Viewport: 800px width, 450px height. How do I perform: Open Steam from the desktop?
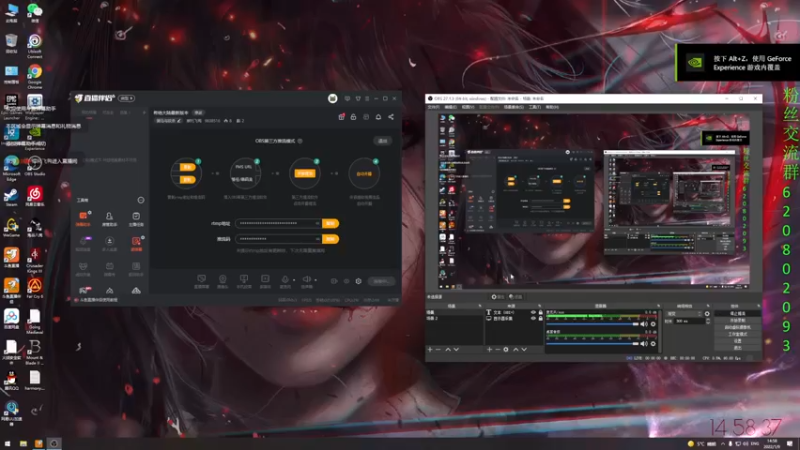pos(11,197)
